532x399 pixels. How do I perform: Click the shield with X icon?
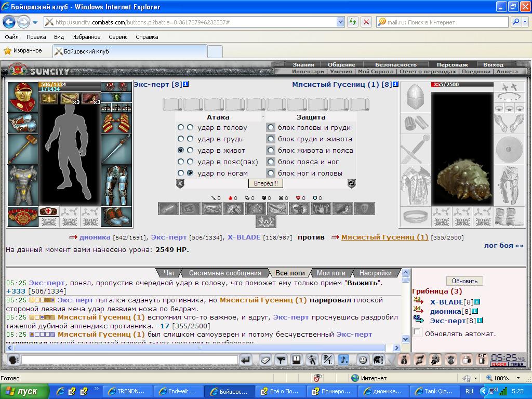pyautogui.click(x=180, y=183)
